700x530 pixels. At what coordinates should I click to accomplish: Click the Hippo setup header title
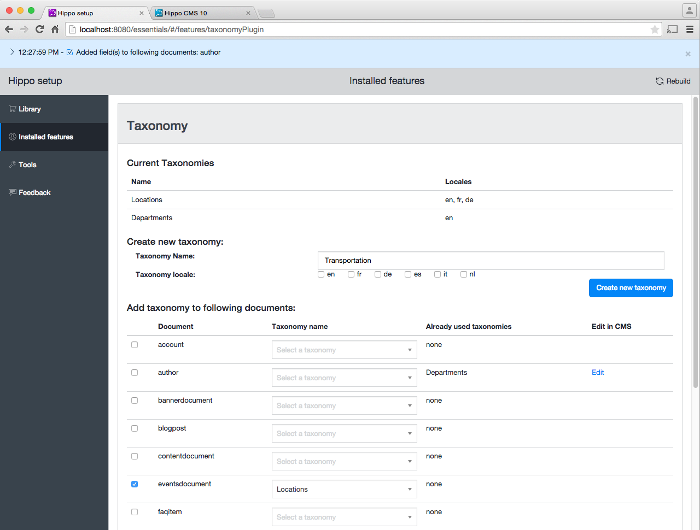35,81
